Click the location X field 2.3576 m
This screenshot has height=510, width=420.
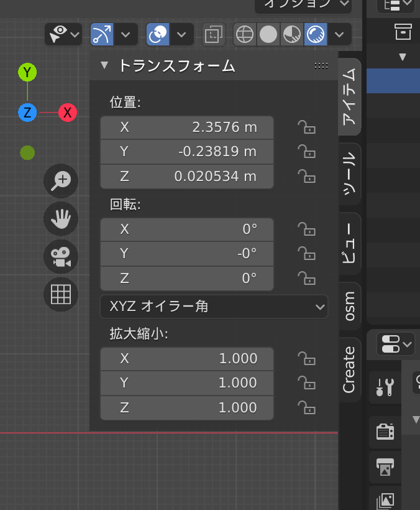pyautogui.click(x=187, y=127)
